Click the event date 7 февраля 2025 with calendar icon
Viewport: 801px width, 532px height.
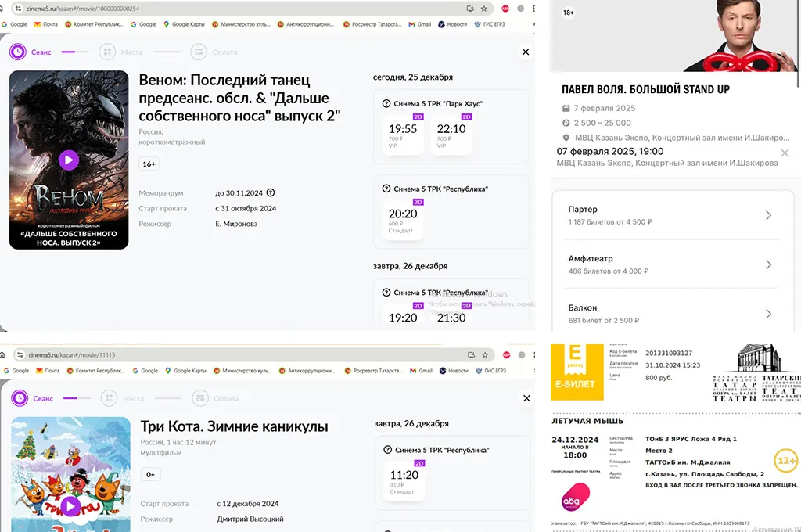(x=598, y=108)
